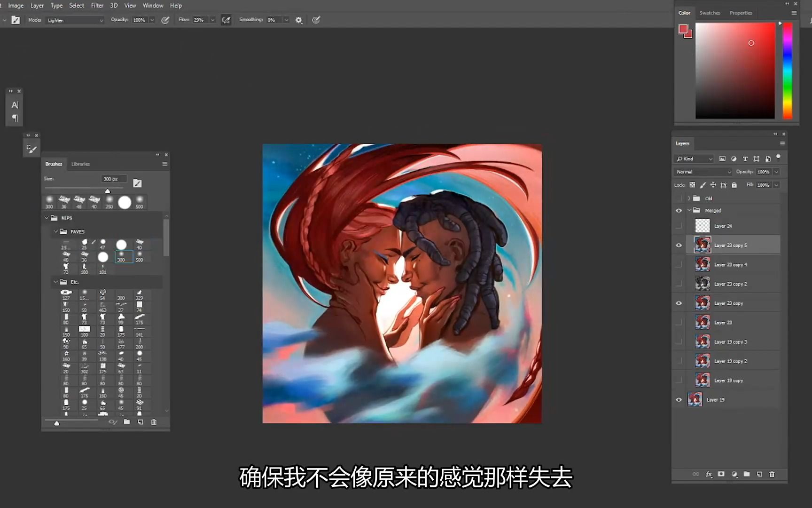The height and width of the screenshot is (508, 812).
Task: Filter layers by adjustment layers
Action: pos(734,159)
